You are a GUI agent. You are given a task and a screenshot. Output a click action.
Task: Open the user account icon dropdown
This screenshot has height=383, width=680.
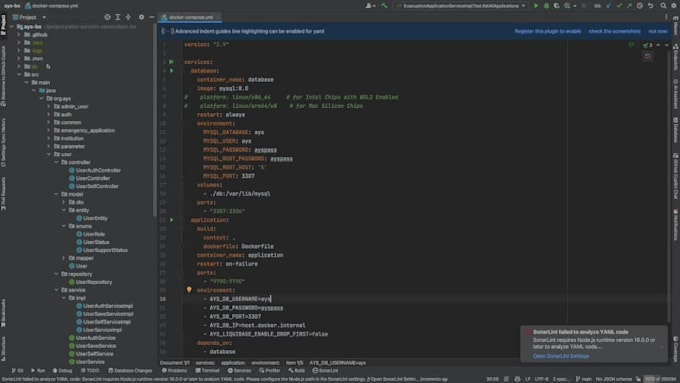[x=370, y=6]
